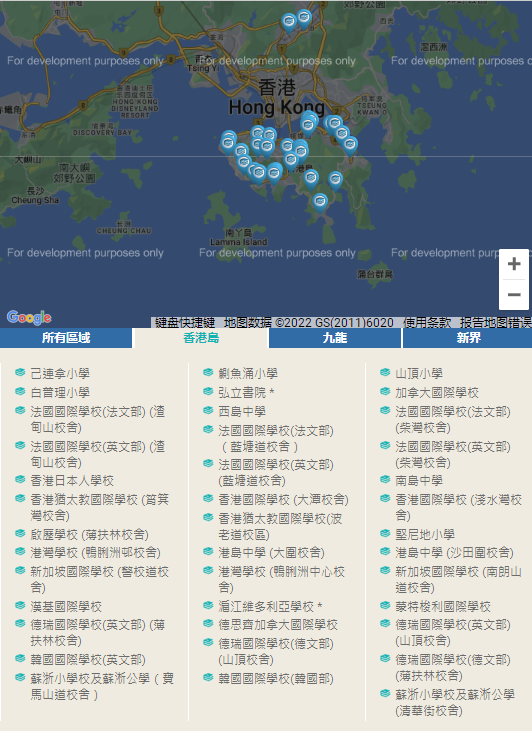Open 法國國際學校(法文部) (渣甸山校舍) entry
Viewport: 532px width, 731px height.
[x=97, y=420]
